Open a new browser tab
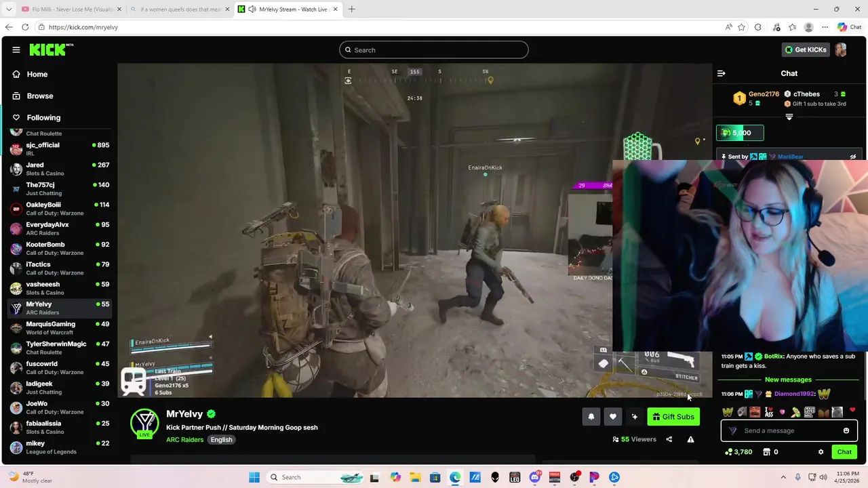868x488 pixels. click(351, 9)
